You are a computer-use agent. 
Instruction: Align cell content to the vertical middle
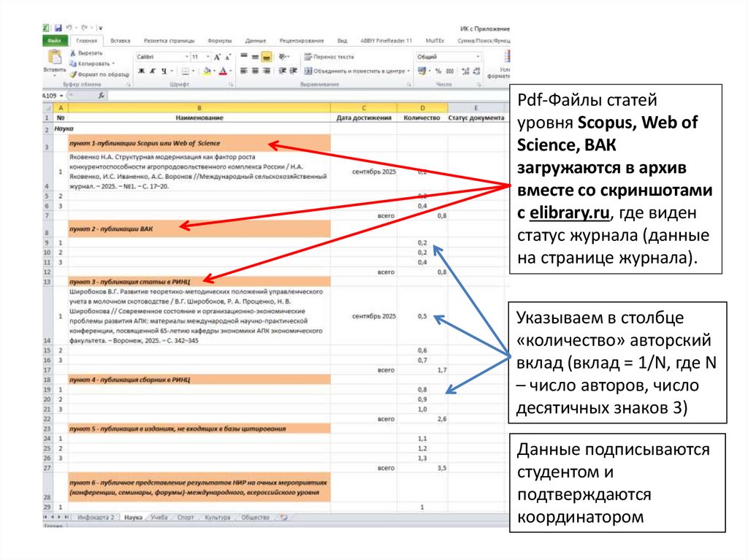256,57
